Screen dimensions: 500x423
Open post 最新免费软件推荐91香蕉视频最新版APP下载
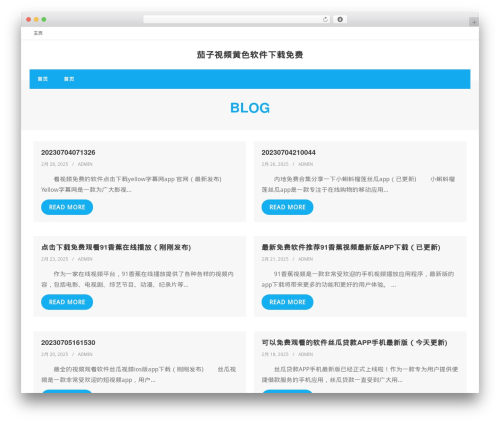[351, 247]
